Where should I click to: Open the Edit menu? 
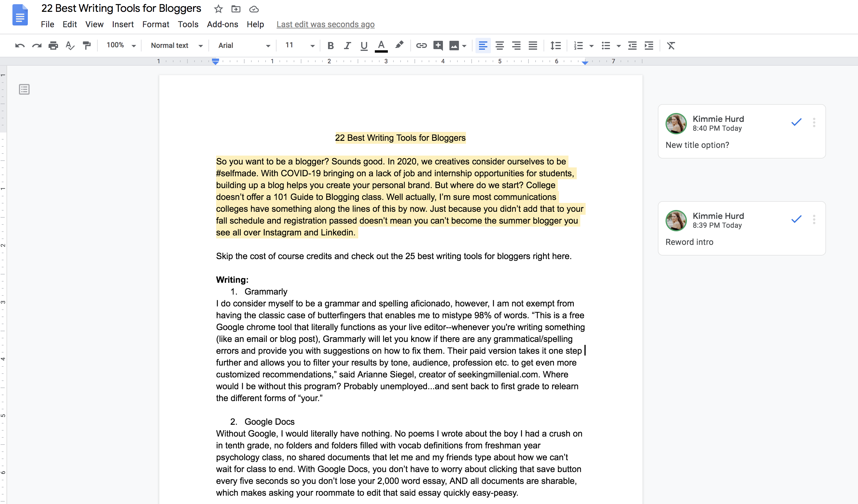70,24
